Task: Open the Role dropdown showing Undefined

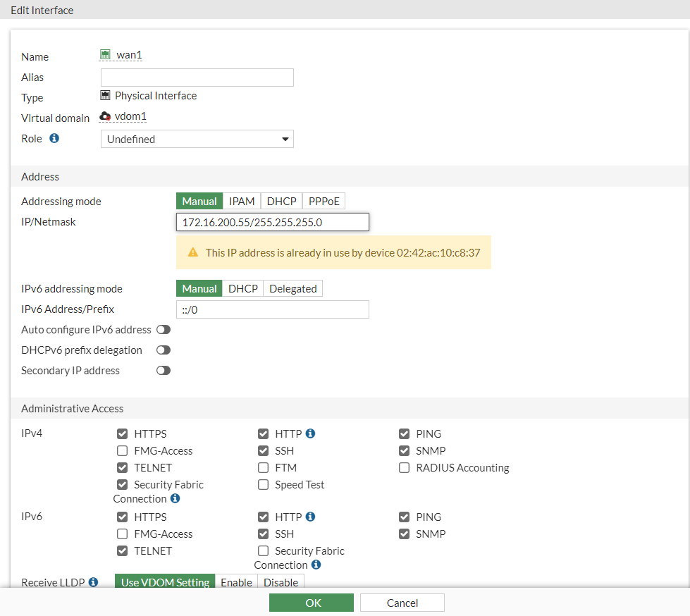Action: click(197, 139)
